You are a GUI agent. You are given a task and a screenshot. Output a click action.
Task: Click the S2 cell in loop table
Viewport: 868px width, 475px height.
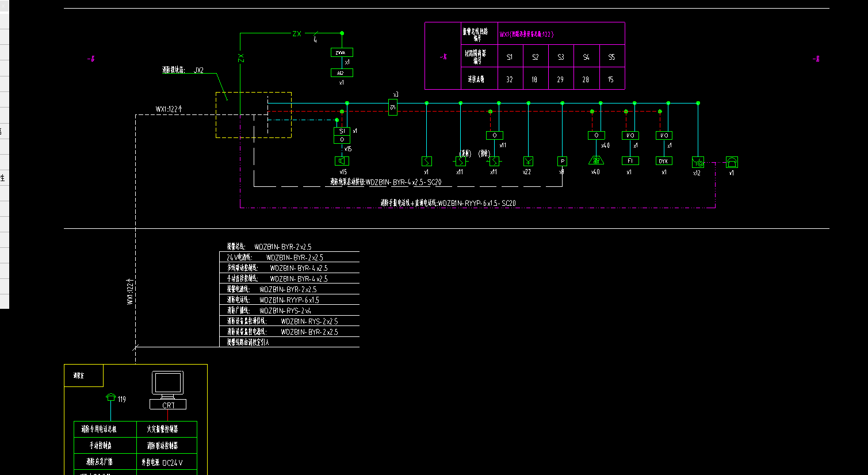536,57
